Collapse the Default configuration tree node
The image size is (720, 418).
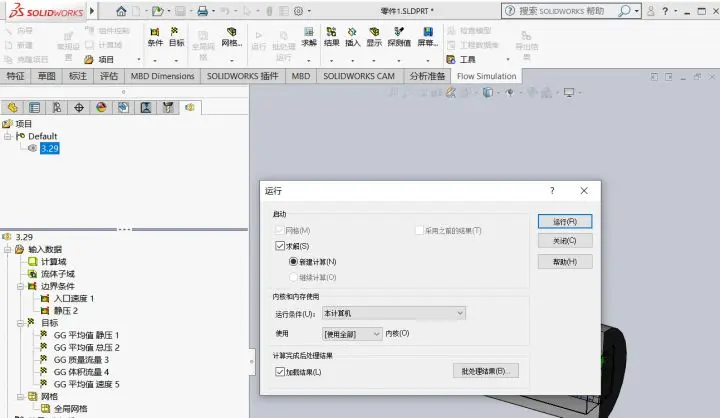[7, 136]
